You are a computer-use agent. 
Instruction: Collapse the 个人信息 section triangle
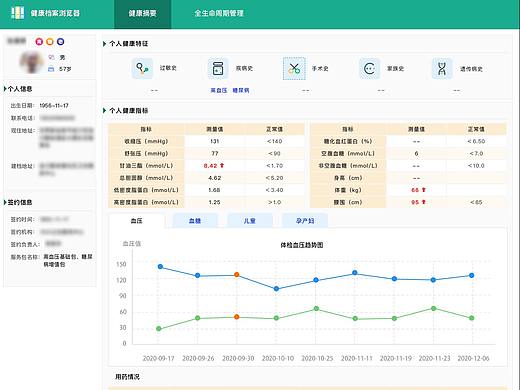pyautogui.click(x=5, y=89)
